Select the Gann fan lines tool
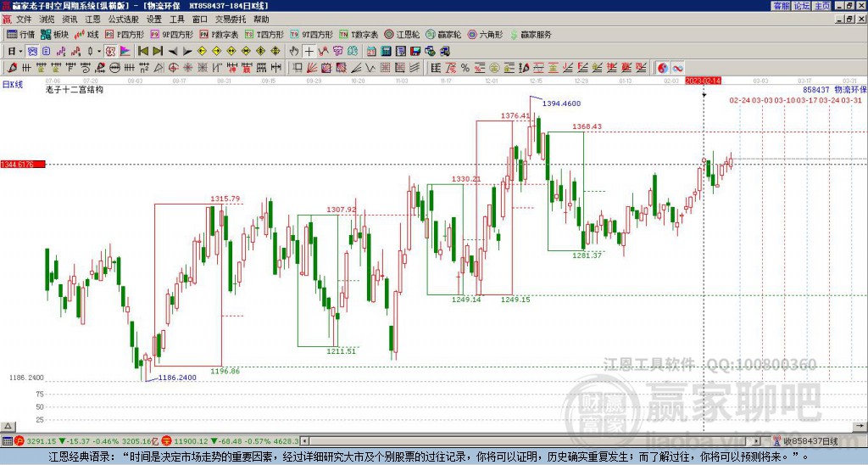 311,68
